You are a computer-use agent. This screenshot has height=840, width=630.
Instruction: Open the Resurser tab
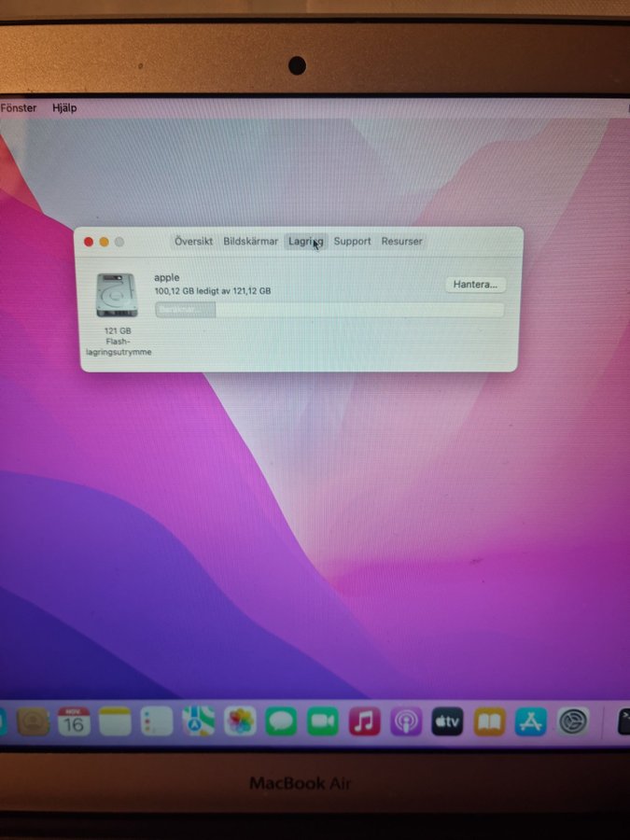coord(401,241)
